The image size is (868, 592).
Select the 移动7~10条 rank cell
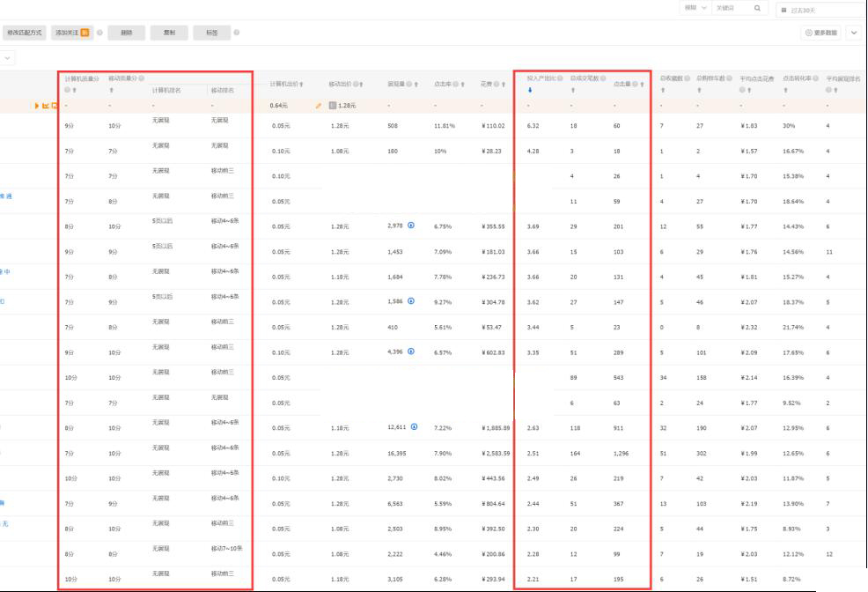226,548
